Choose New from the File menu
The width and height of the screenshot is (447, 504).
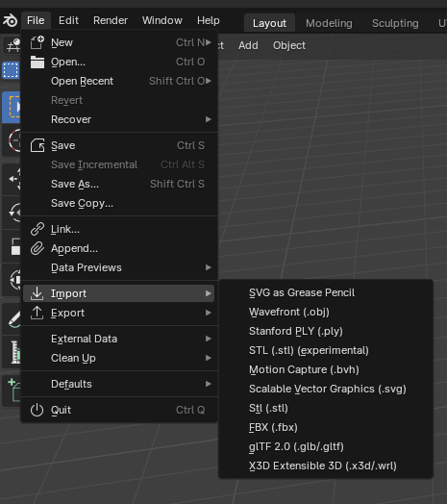click(119, 42)
